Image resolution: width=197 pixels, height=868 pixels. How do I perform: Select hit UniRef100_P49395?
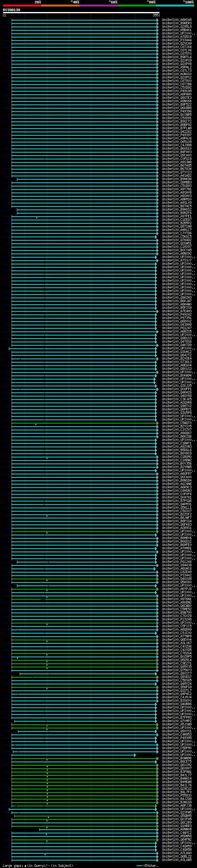click(177, 738)
